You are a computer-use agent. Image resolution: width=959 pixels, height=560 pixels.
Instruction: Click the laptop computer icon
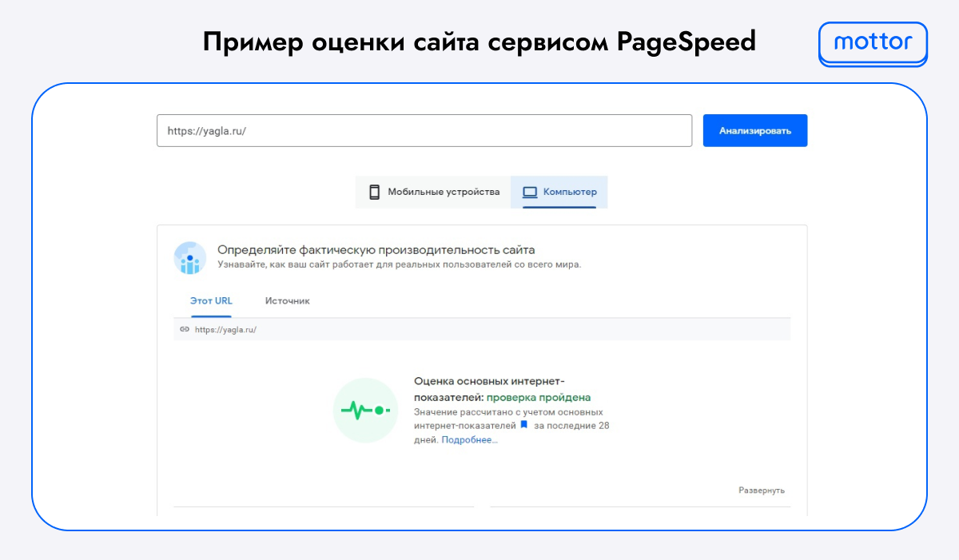529,192
